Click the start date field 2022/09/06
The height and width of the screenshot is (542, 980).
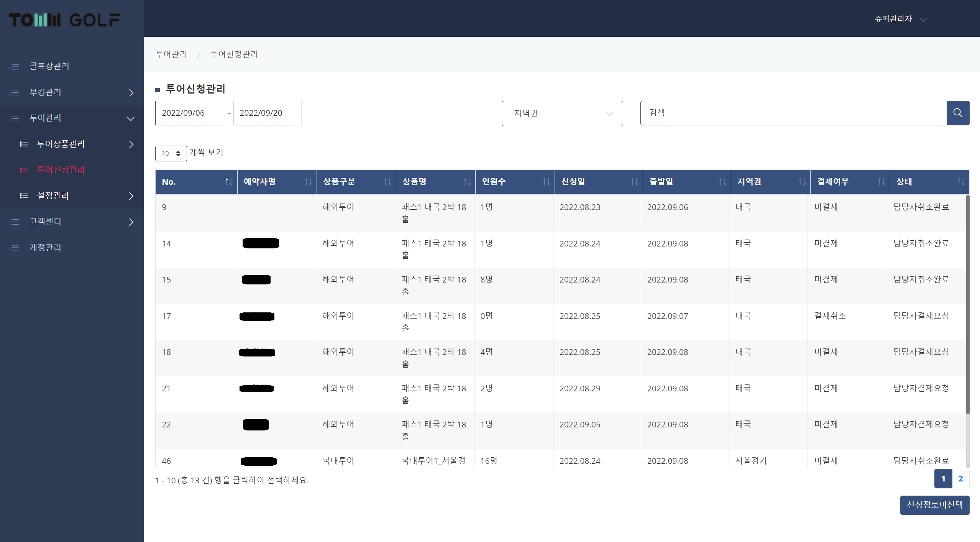tap(189, 113)
